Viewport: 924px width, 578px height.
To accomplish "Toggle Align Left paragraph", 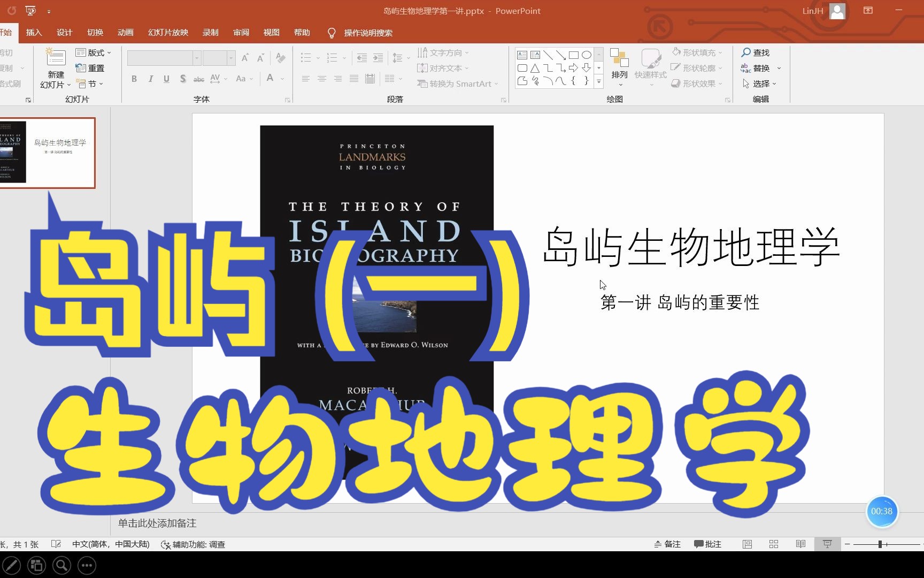I will [306, 79].
